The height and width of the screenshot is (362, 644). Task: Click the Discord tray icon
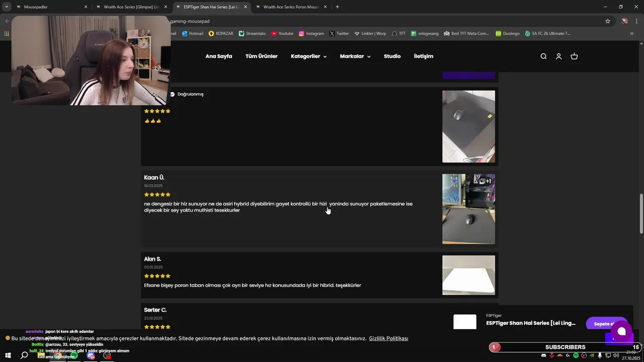coord(543,355)
